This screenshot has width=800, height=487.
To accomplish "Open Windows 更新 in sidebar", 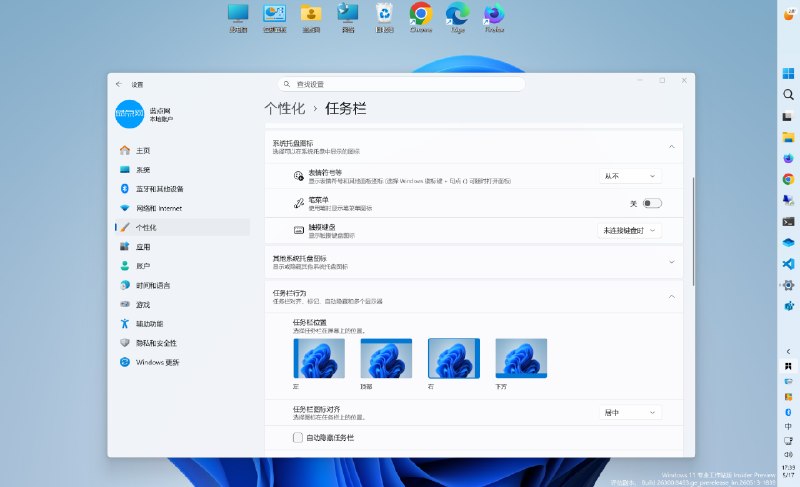I will pyautogui.click(x=183, y=362).
